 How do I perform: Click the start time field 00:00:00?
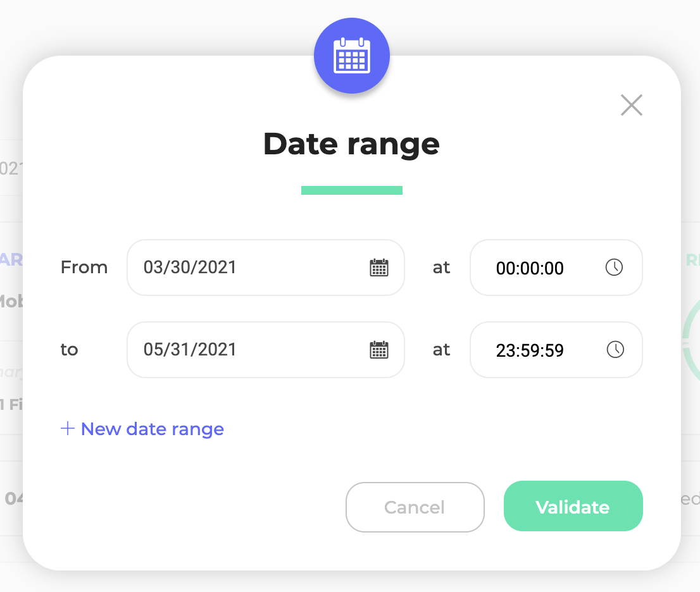tap(556, 268)
